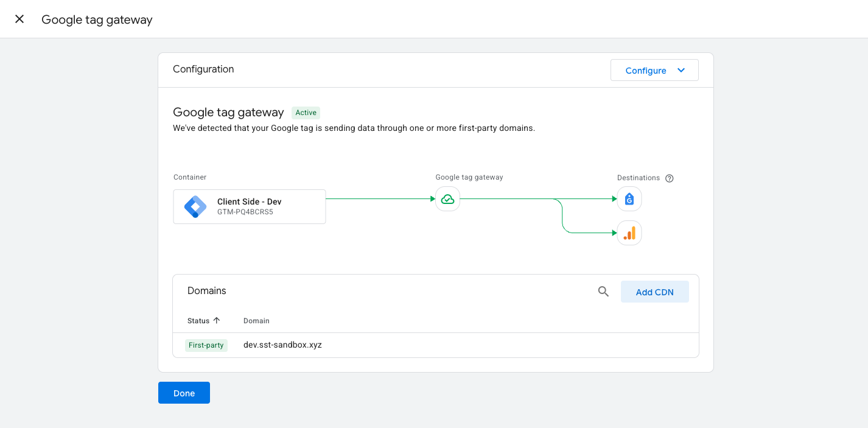Close the Google tag gateway panel
The height and width of the screenshot is (428, 868).
click(x=19, y=19)
